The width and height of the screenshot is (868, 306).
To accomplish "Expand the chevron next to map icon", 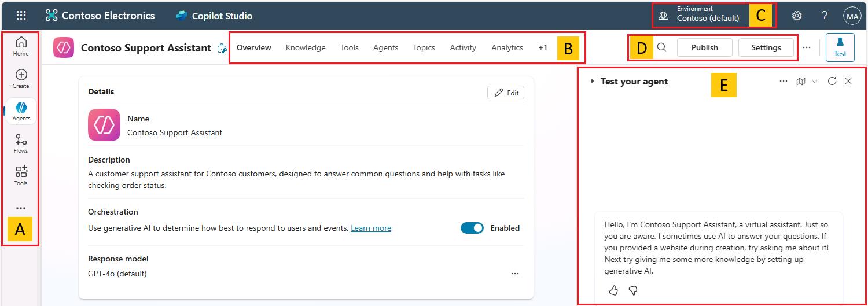I will 815,82.
